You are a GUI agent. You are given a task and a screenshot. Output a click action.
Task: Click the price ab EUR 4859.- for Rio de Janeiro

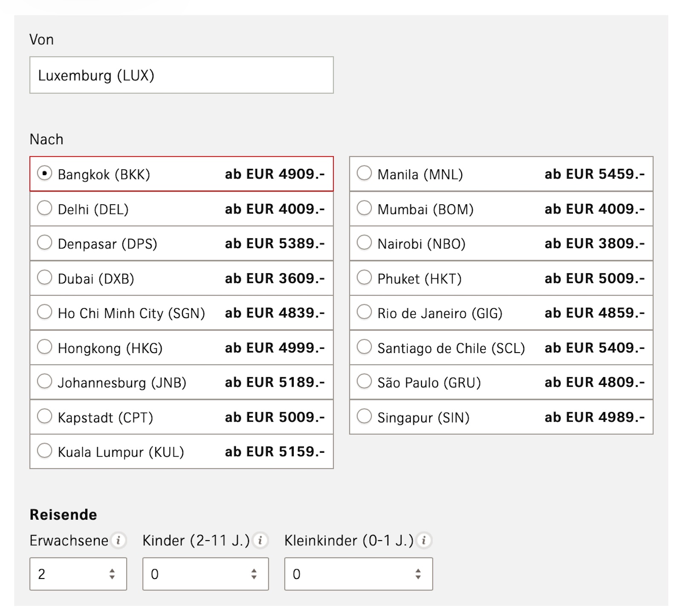(595, 313)
